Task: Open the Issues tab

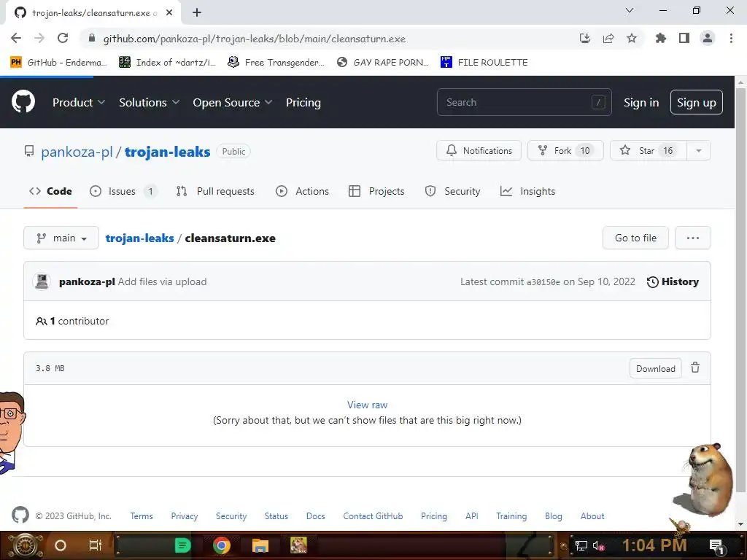Action: (x=123, y=191)
